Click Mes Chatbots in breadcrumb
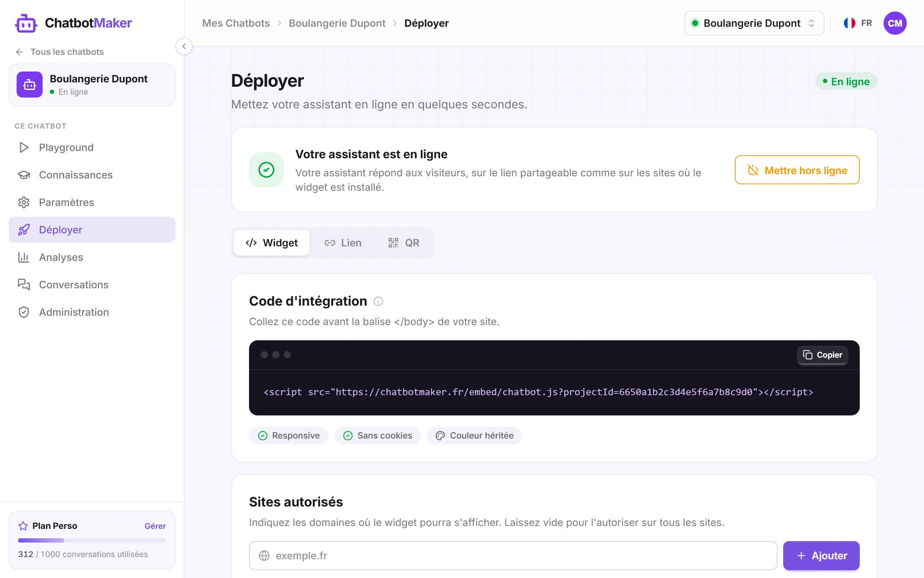924x578 pixels. 236,23
